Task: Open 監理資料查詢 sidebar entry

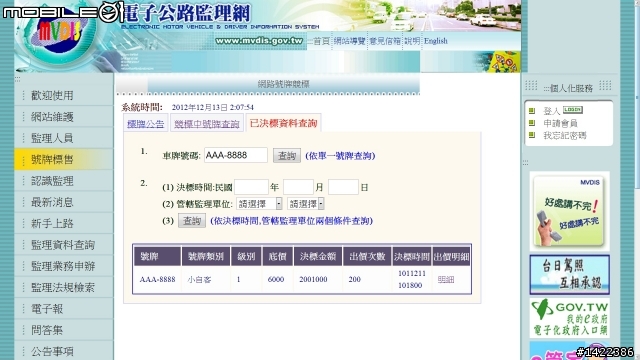Action: coord(63,244)
